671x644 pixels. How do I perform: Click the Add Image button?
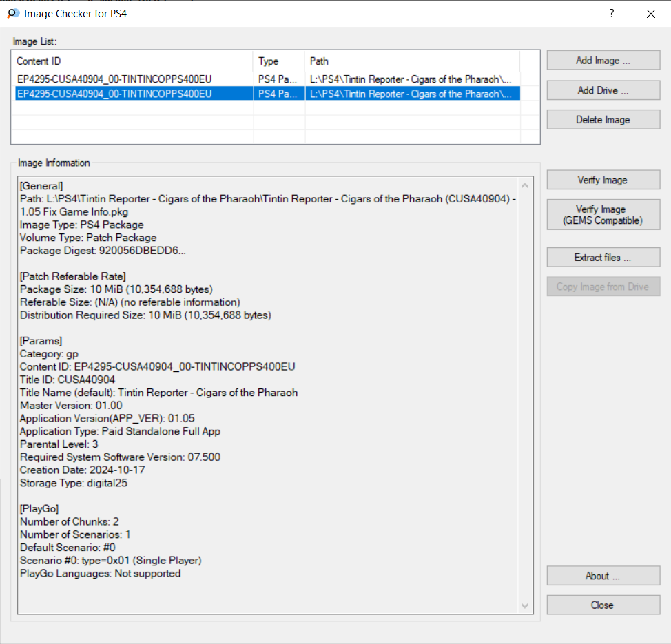pyautogui.click(x=603, y=61)
